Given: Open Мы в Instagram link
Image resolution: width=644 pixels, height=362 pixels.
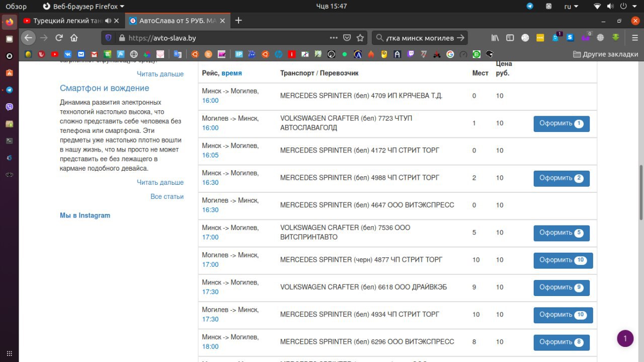Looking at the screenshot, I should 85,215.
